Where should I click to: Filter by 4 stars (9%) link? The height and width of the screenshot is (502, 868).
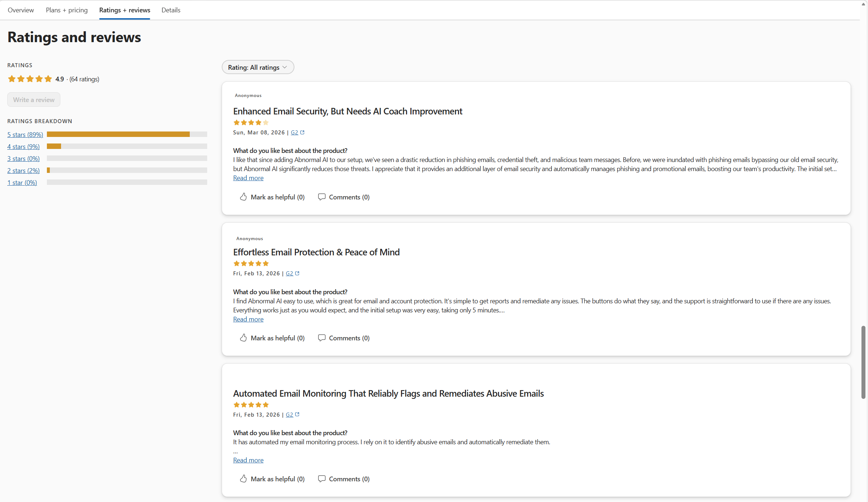(x=23, y=146)
